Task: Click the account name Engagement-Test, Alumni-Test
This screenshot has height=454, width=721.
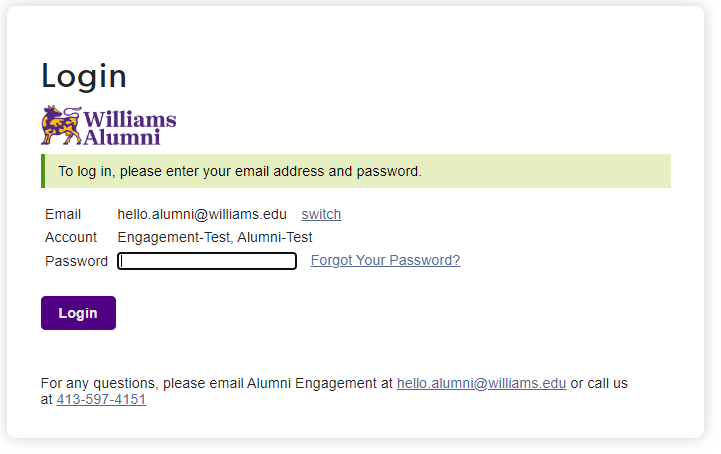Action: [x=215, y=237]
